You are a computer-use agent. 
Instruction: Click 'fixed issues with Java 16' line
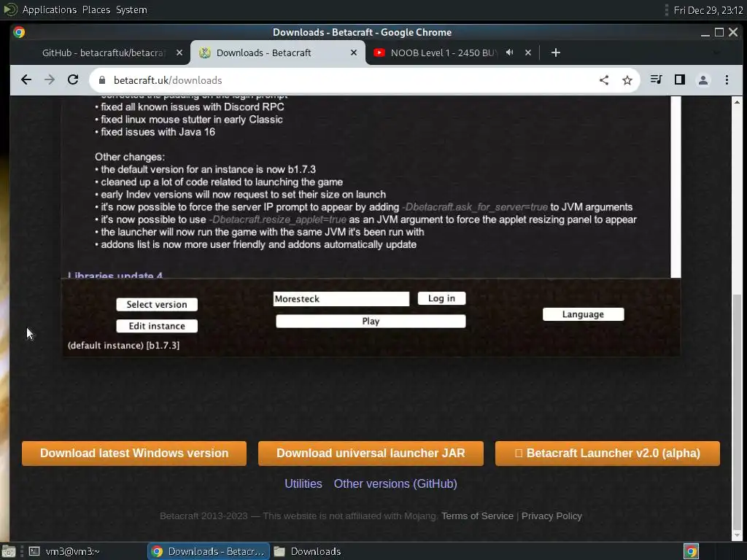point(158,132)
